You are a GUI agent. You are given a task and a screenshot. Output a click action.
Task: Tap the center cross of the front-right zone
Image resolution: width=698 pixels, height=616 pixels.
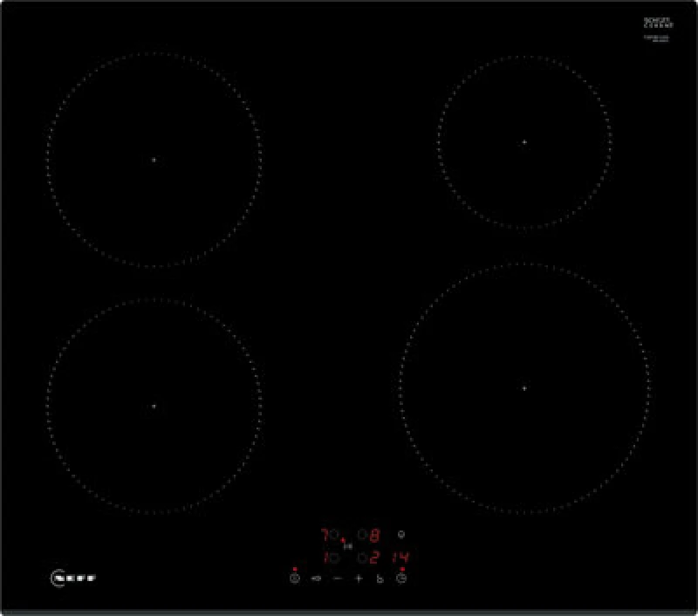point(523,387)
